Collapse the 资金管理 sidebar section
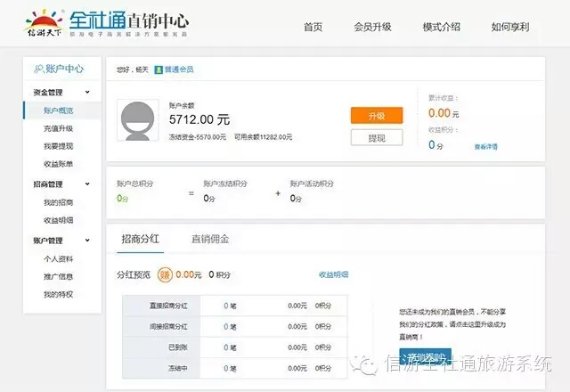The height and width of the screenshot is (392, 570). (x=87, y=92)
